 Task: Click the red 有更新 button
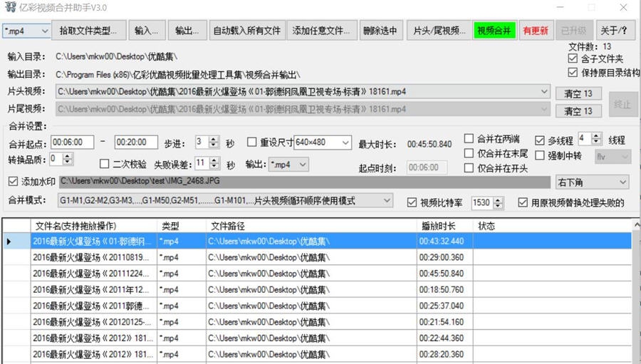pyautogui.click(x=536, y=31)
